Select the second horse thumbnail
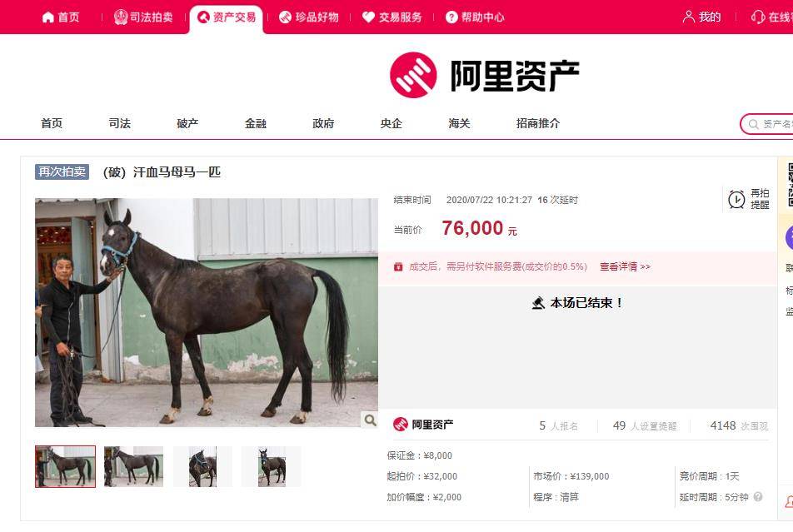Screen dimensions: 793x532 tap(133, 466)
